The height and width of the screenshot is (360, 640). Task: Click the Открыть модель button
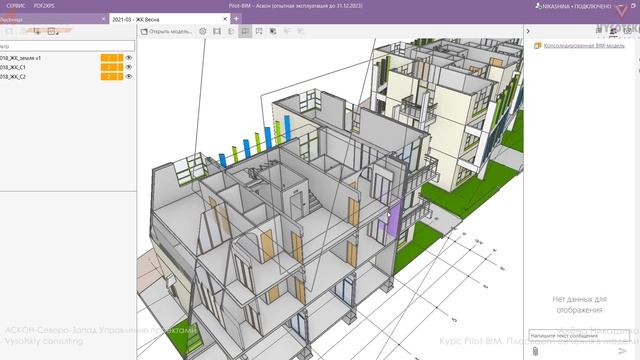166,31
